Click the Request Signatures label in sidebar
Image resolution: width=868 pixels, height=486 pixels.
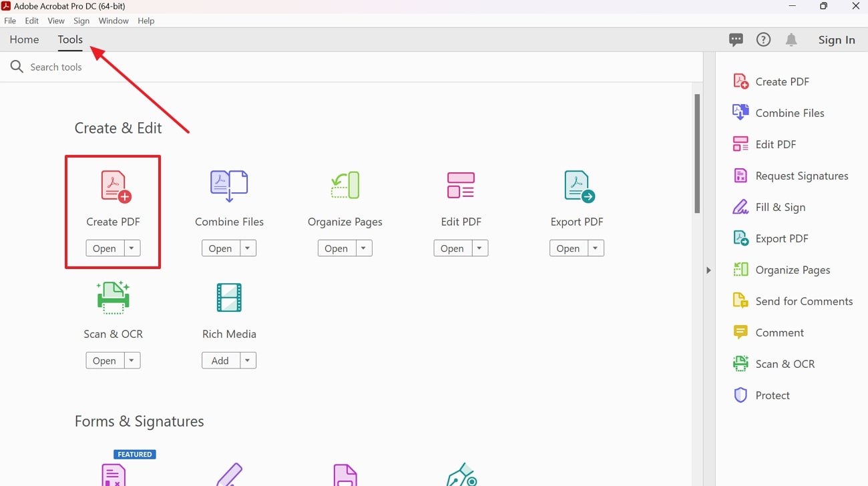click(x=802, y=176)
